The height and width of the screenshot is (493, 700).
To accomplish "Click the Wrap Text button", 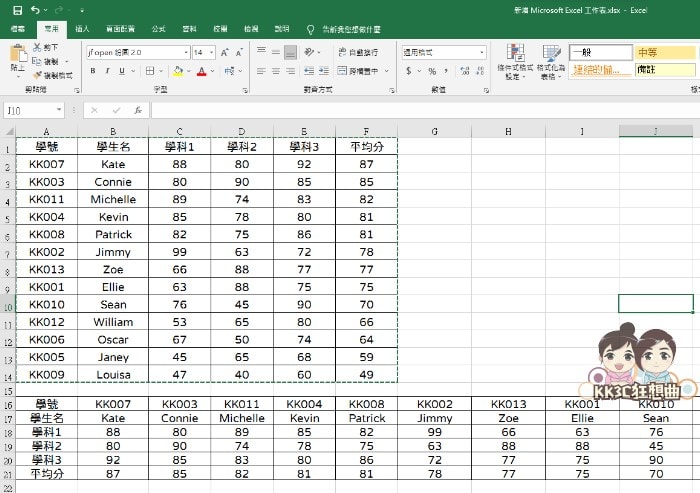I will pyautogui.click(x=358, y=52).
